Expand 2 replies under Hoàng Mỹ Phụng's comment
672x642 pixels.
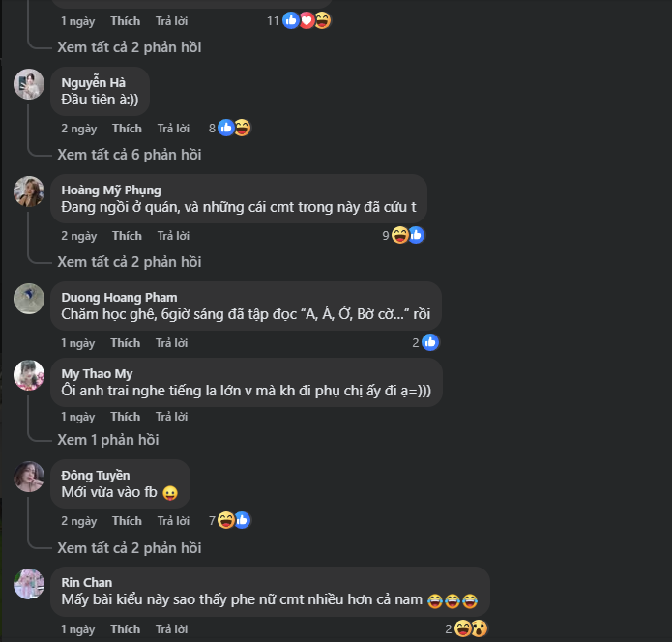click(x=129, y=262)
